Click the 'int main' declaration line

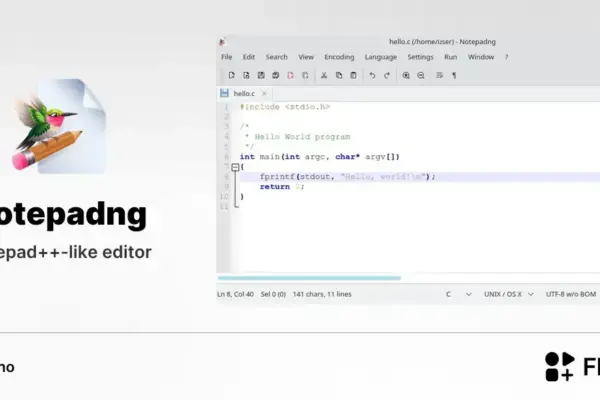(x=320, y=157)
